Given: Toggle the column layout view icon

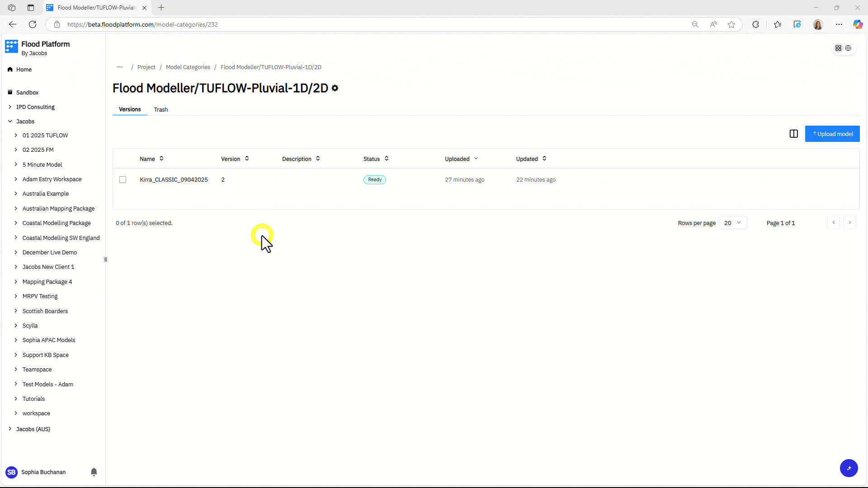Looking at the screenshot, I should [793, 134].
